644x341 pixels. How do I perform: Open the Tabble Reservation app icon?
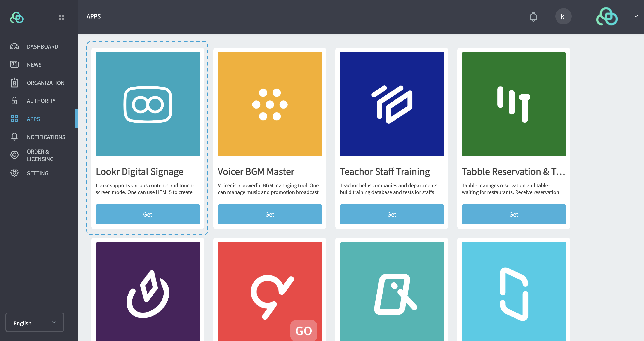513,104
